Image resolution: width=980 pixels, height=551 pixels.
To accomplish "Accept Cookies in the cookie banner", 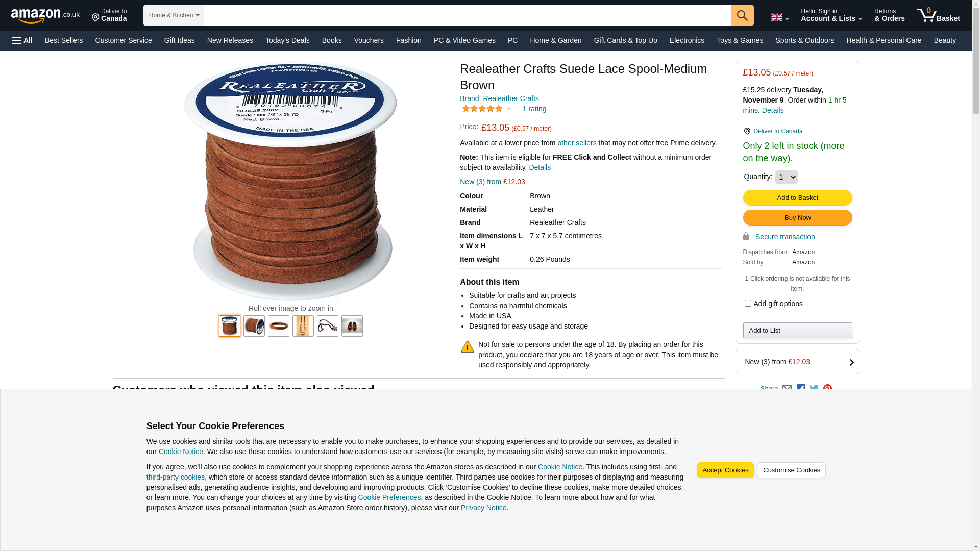I will click(725, 470).
